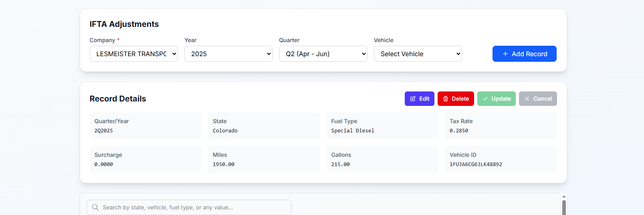Click the scrollbar up arrow
644x215 pixels.
coord(564,197)
